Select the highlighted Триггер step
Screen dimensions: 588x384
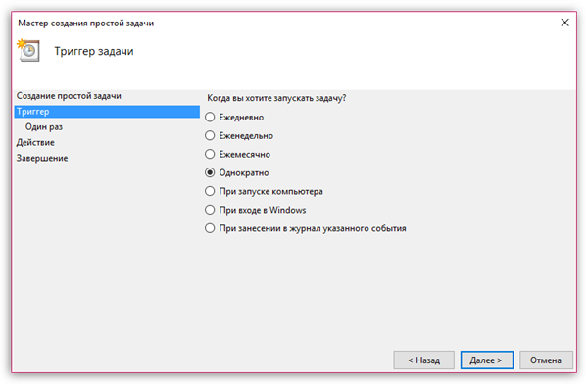tap(107, 112)
